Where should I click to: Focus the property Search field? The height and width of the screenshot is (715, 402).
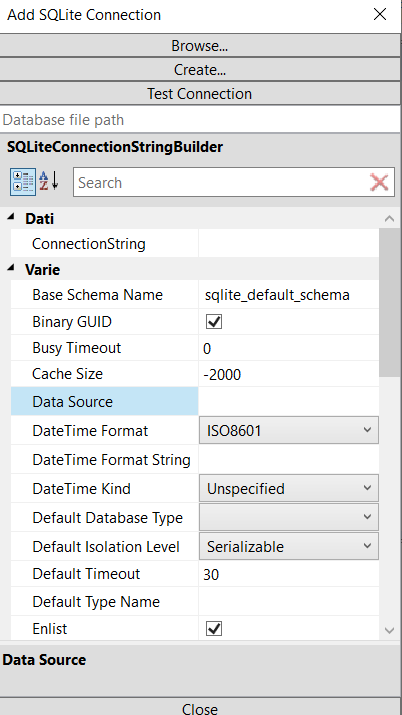click(220, 183)
